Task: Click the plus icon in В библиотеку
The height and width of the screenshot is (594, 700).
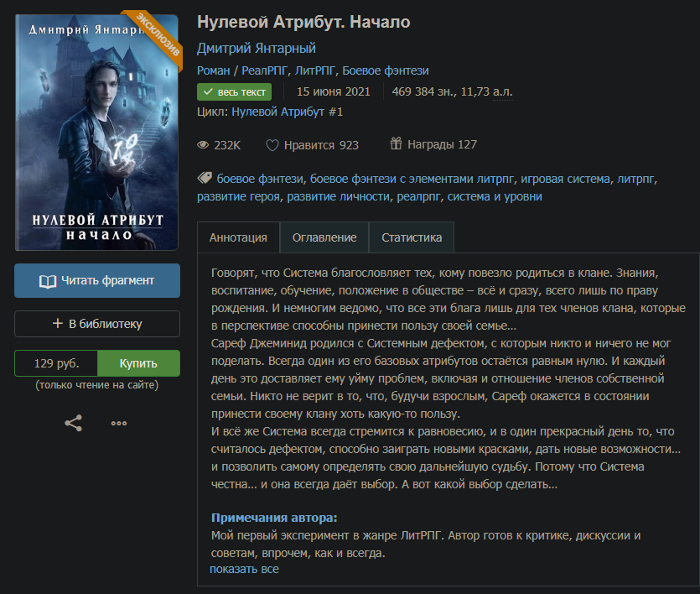Action: (x=58, y=323)
